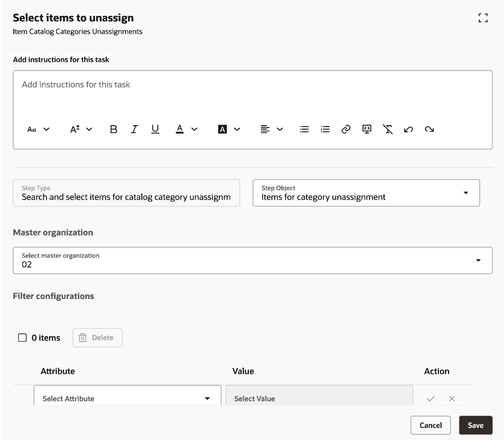
Task: Save the task configuration
Action: point(475,425)
